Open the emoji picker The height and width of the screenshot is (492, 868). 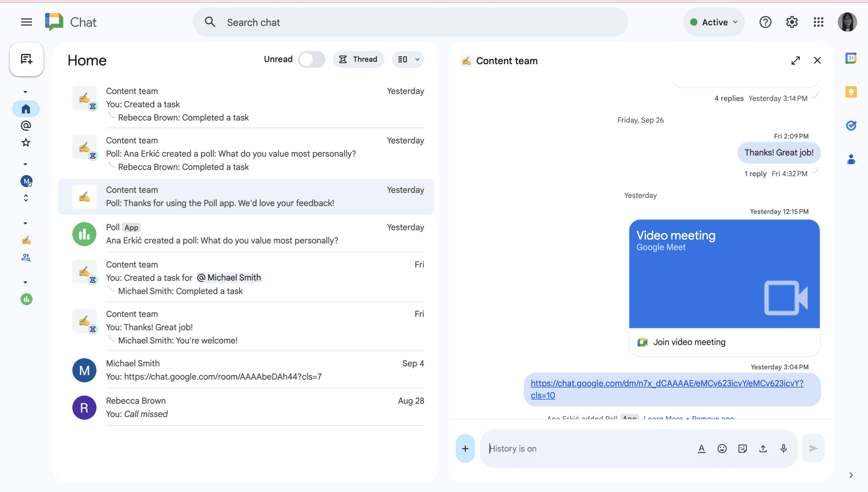[x=722, y=448]
